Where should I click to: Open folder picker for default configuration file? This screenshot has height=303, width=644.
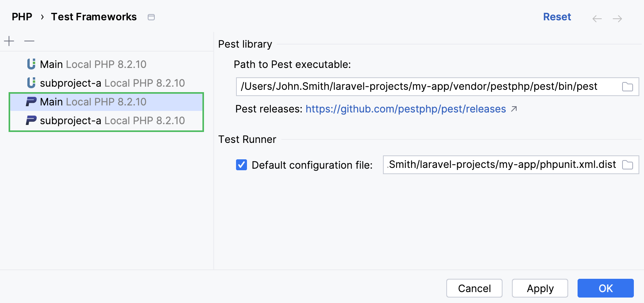pos(628,165)
